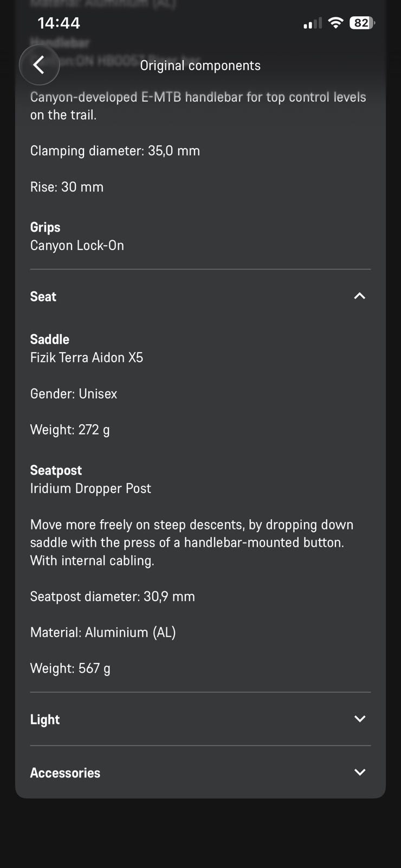Viewport: 401px width, 868px height.
Task: Select the Fizik Terra Aidon X5 saddle text
Action: (x=87, y=358)
